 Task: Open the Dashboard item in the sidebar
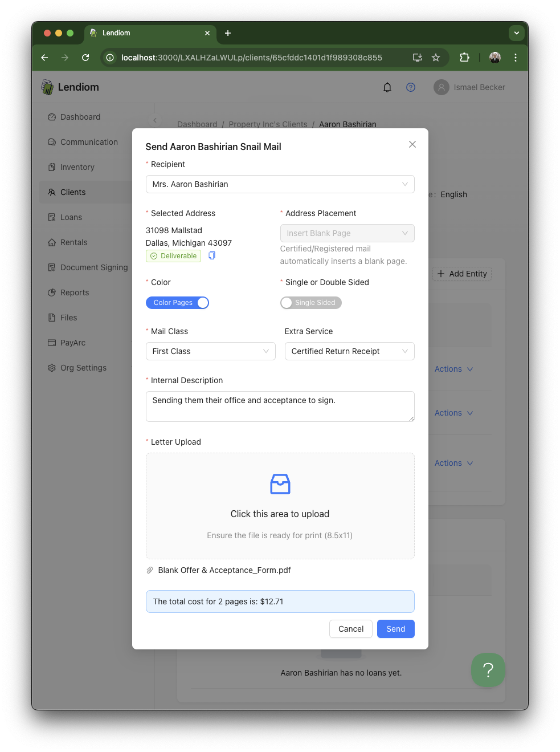[x=80, y=117]
